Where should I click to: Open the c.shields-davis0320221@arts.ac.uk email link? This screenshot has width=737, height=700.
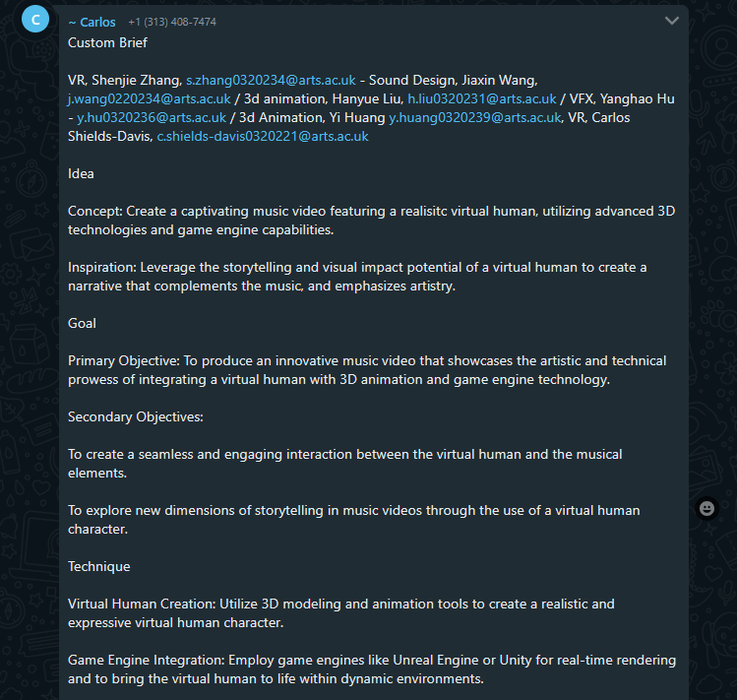[x=263, y=137]
